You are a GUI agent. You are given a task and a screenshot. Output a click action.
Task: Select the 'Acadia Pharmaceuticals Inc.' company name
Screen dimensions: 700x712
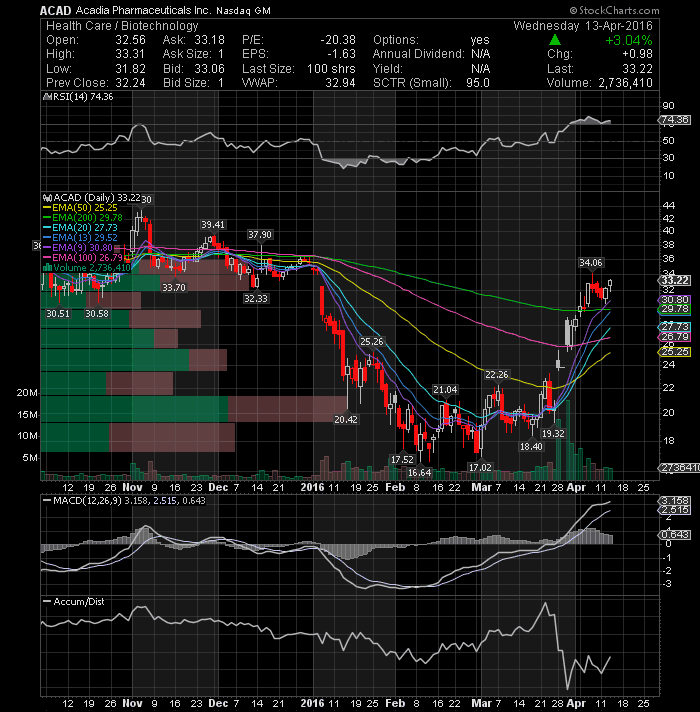(x=143, y=10)
